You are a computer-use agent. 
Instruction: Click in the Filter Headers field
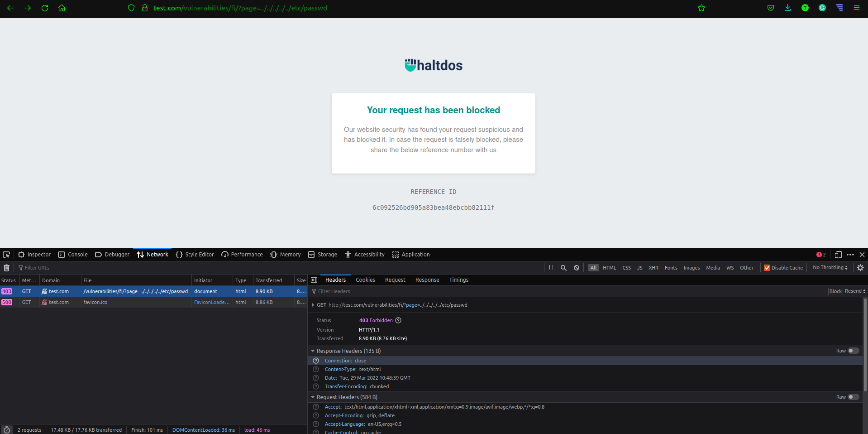(x=568, y=291)
